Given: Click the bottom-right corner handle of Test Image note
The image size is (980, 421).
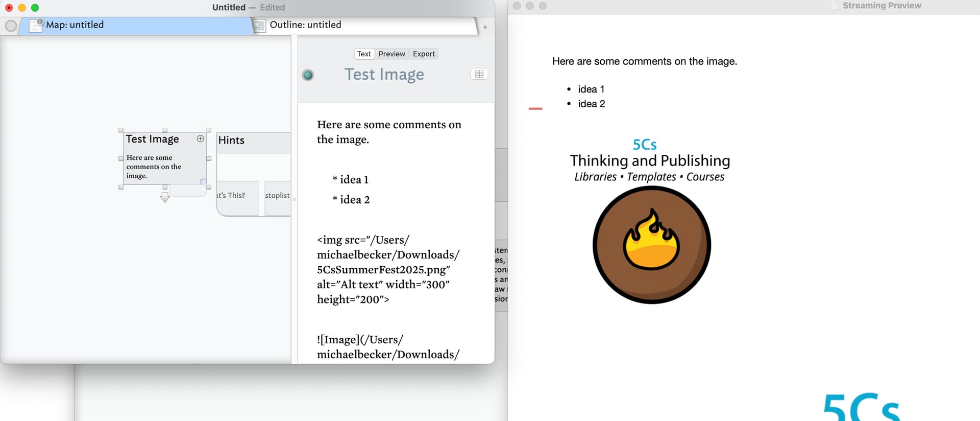Looking at the screenshot, I should coord(209,187).
